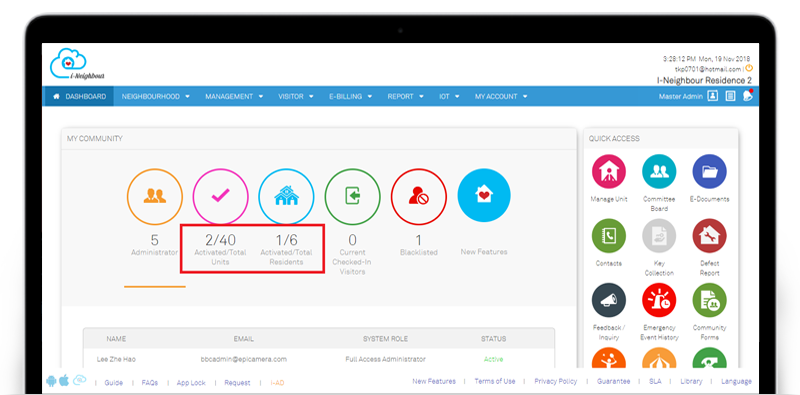Open the FAQs footer link
This screenshot has height=395, width=800.
(149, 382)
